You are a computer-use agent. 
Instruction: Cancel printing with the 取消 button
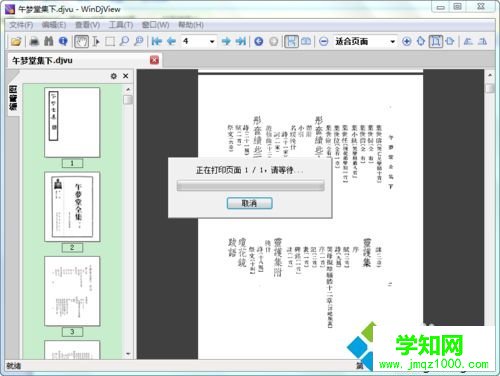pos(249,203)
